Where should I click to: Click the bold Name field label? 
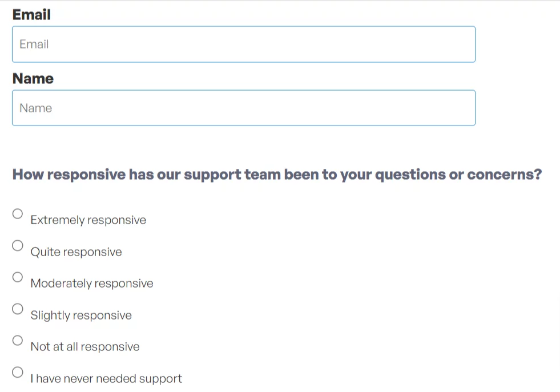33,79
